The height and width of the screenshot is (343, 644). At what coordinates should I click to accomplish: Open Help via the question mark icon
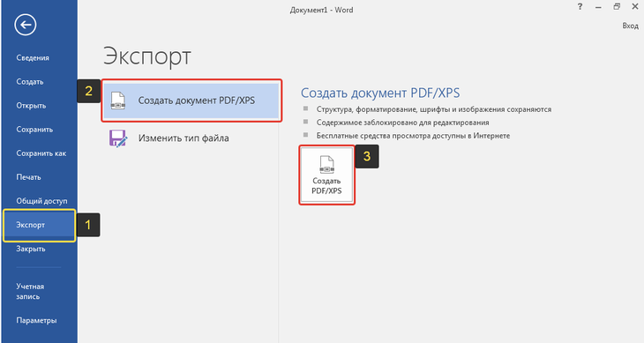pyautogui.click(x=580, y=7)
